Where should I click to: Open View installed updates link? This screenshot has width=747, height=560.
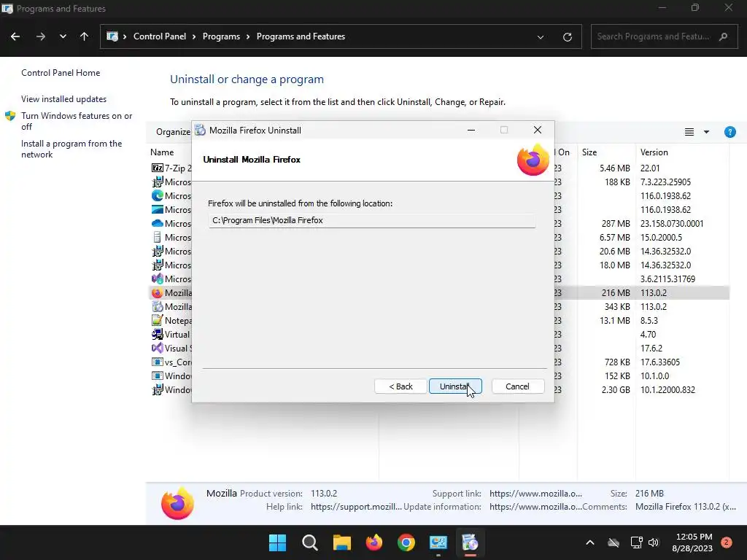64,99
